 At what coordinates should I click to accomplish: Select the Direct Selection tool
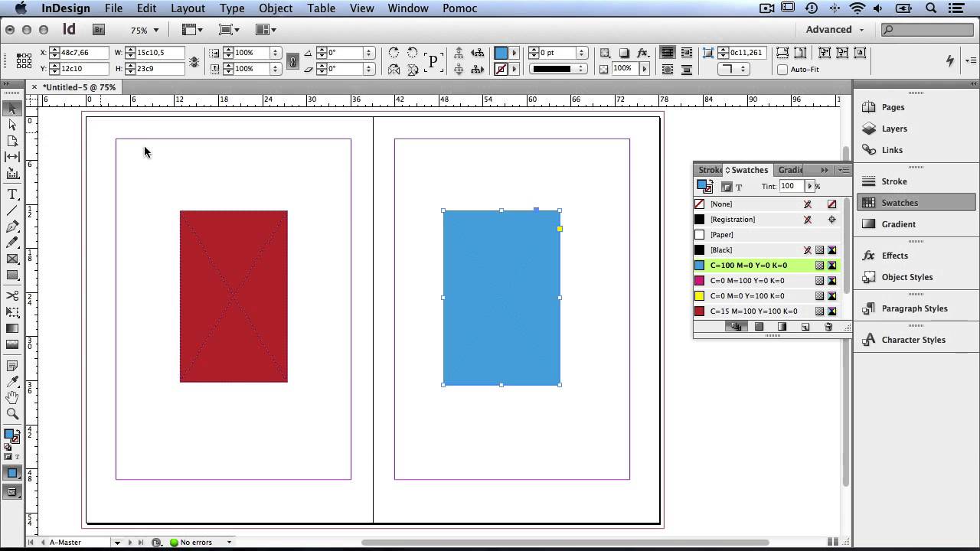coord(12,125)
